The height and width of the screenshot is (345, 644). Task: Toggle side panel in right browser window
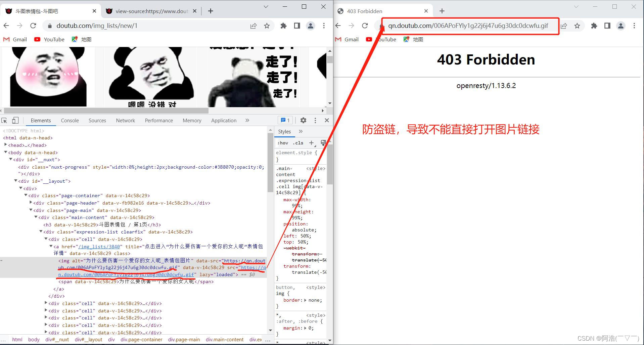[x=607, y=26]
